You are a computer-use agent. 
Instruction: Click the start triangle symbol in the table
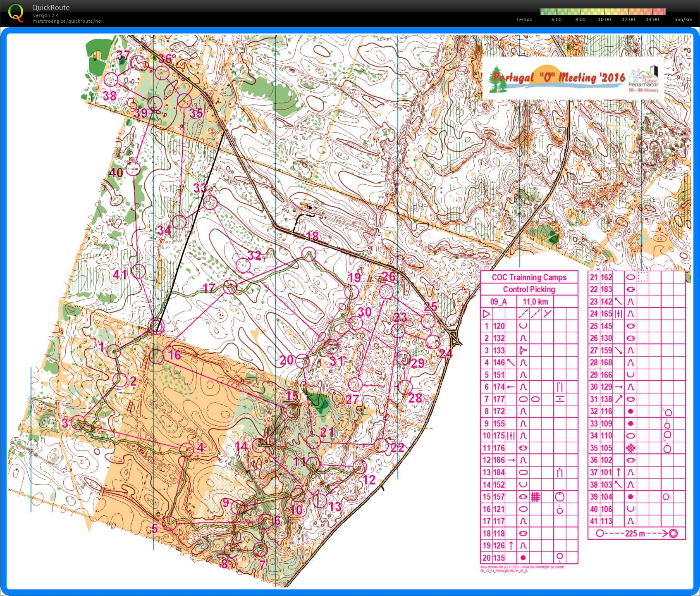pyautogui.click(x=486, y=314)
